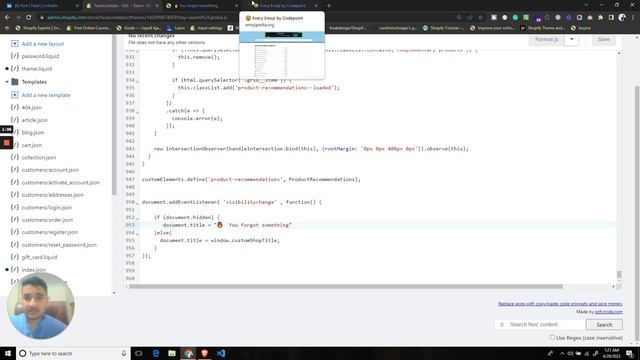The width and height of the screenshot is (640, 360).
Task: Click the stop recording red button
Action: tap(7, 143)
